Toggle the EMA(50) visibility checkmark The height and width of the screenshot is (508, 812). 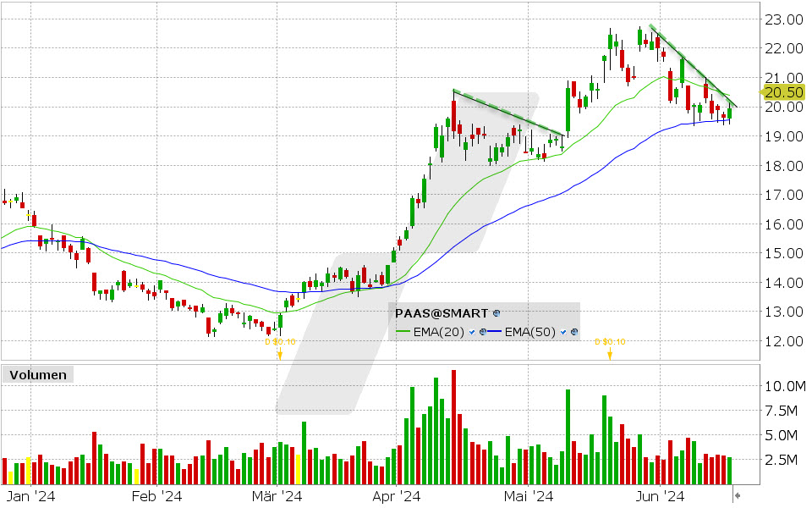(x=563, y=332)
